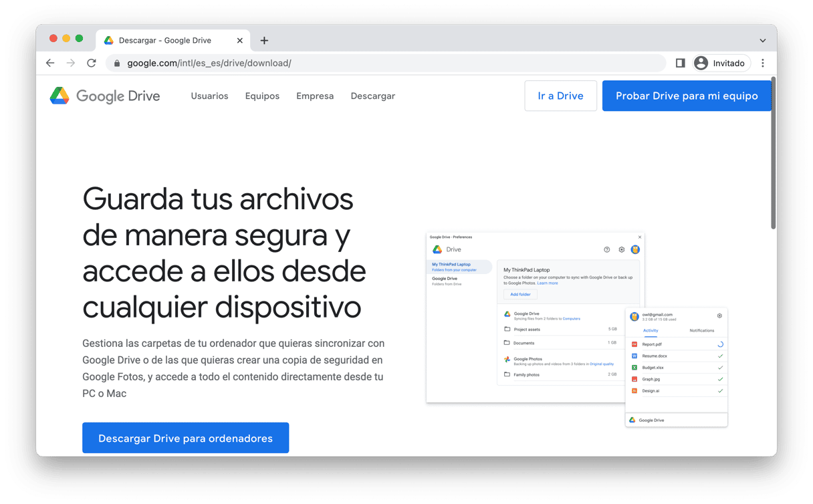
Task: Open the Empresa navigation item
Action: coord(315,96)
